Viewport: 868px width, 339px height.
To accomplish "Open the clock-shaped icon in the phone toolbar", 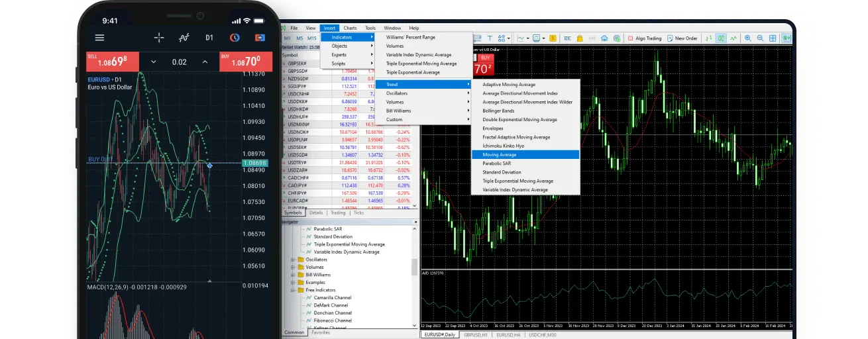I will click(235, 38).
